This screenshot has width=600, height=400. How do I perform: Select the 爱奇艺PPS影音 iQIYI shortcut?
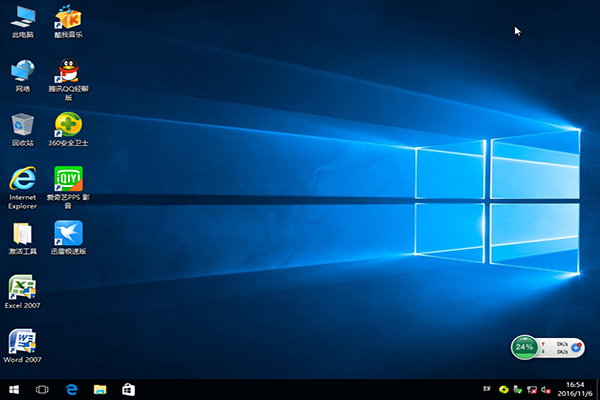tap(68, 188)
